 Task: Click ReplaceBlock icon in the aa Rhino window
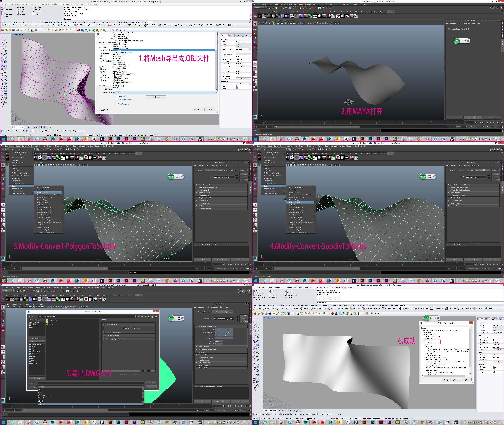pyautogui.click(x=459, y=308)
